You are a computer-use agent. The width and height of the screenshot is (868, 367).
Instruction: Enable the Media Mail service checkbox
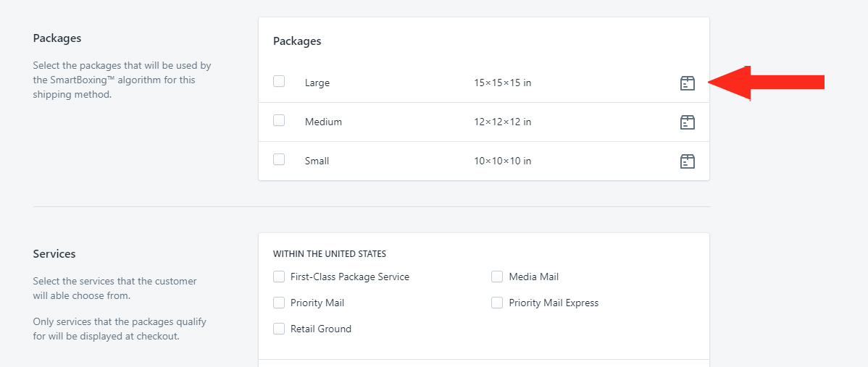[x=497, y=277]
